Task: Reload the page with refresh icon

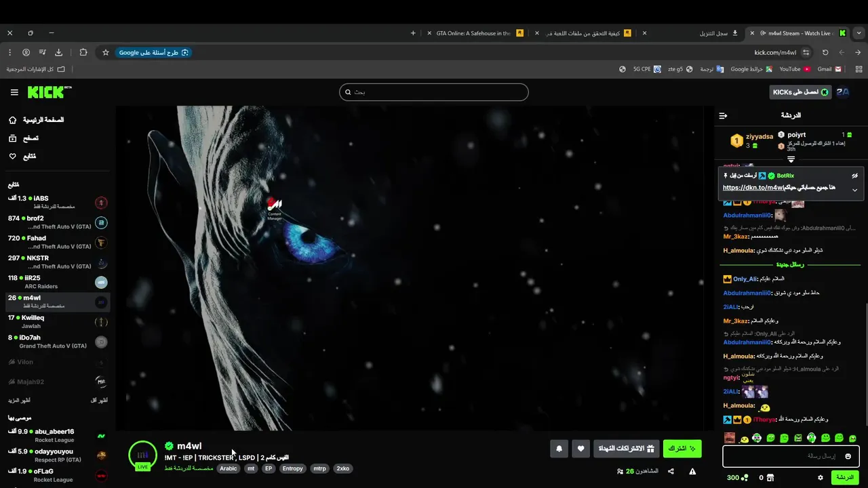Action: pyautogui.click(x=825, y=52)
